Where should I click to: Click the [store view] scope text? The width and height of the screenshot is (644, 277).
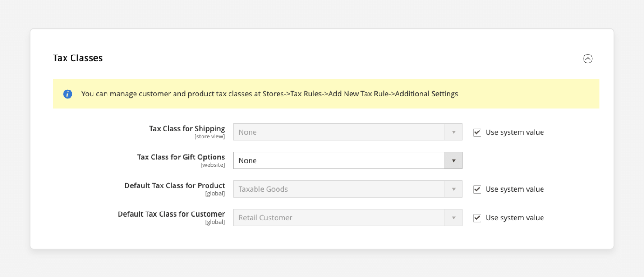[210, 137]
